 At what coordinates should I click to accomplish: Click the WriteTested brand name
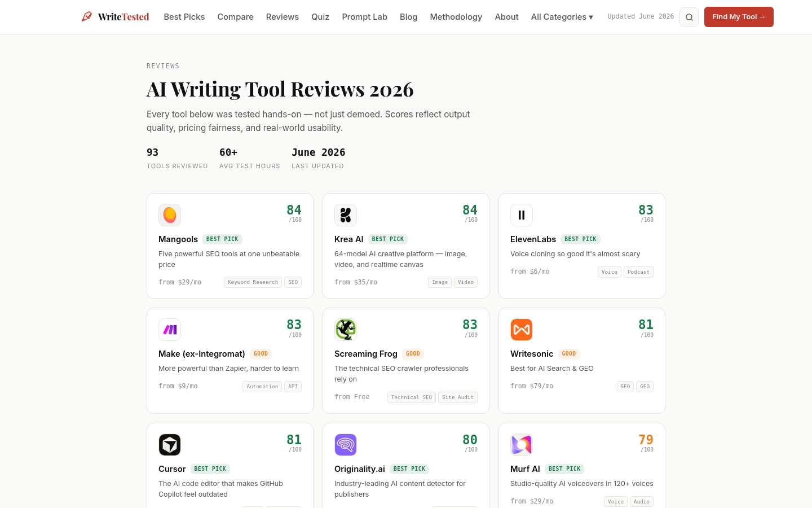click(123, 17)
